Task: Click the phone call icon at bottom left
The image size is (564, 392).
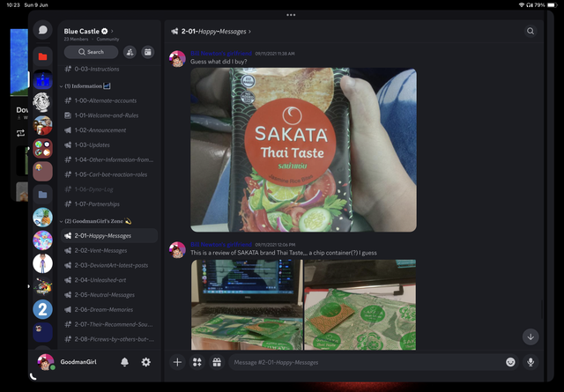Action: [33, 376]
